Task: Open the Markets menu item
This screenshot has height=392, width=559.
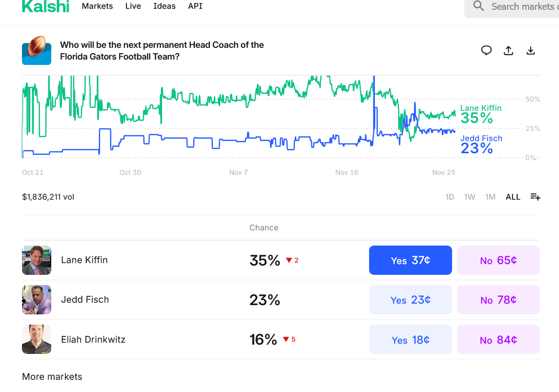Action: click(97, 6)
